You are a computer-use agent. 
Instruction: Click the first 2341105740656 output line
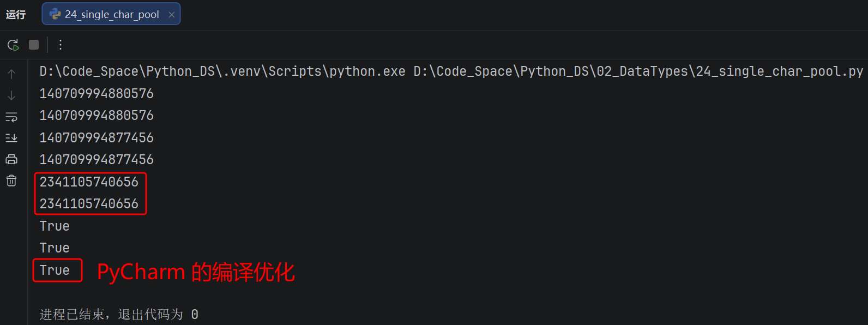pyautogui.click(x=89, y=182)
